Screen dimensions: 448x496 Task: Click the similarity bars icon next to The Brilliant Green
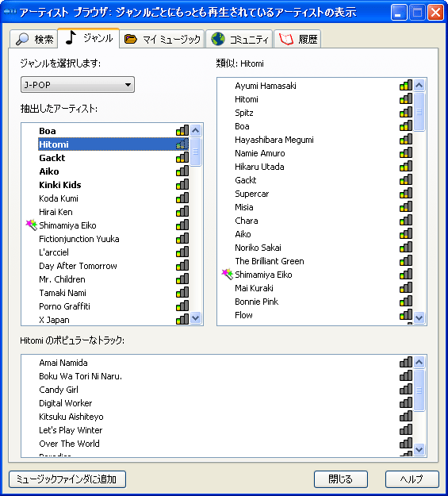[x=406, y=260]
